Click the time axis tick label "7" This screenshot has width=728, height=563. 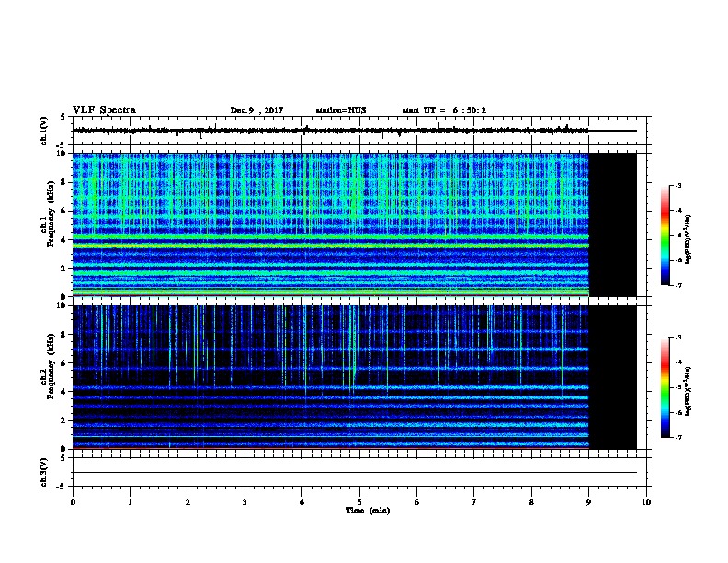tap(474, 502)
